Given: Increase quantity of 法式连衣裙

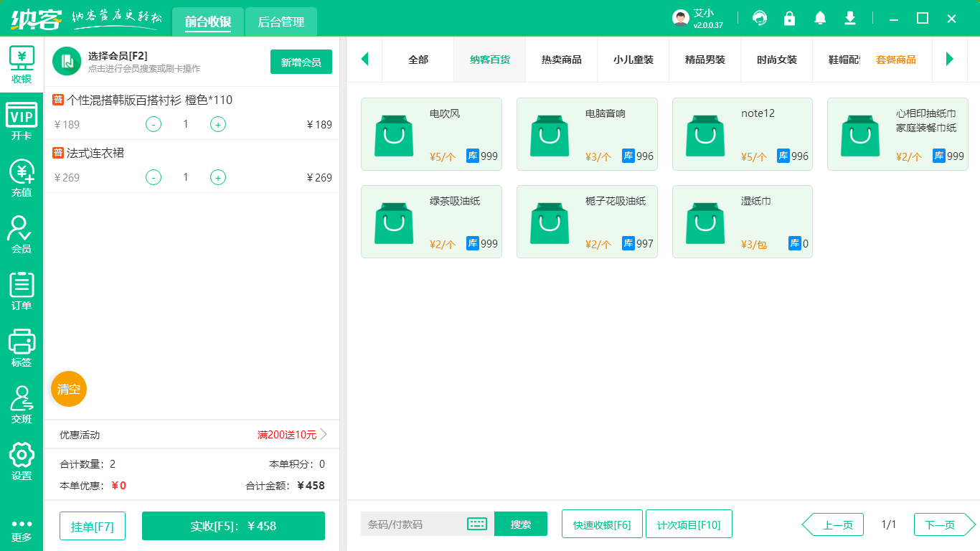Looking at the screenshot, I should click(x=218, y=177).
